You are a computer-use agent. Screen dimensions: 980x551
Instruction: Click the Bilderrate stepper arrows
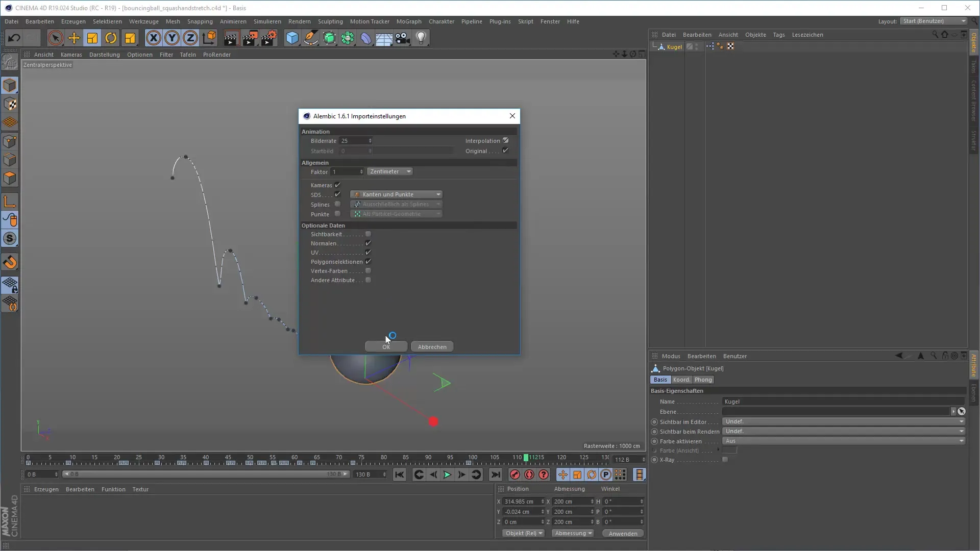tap(370, 141)
